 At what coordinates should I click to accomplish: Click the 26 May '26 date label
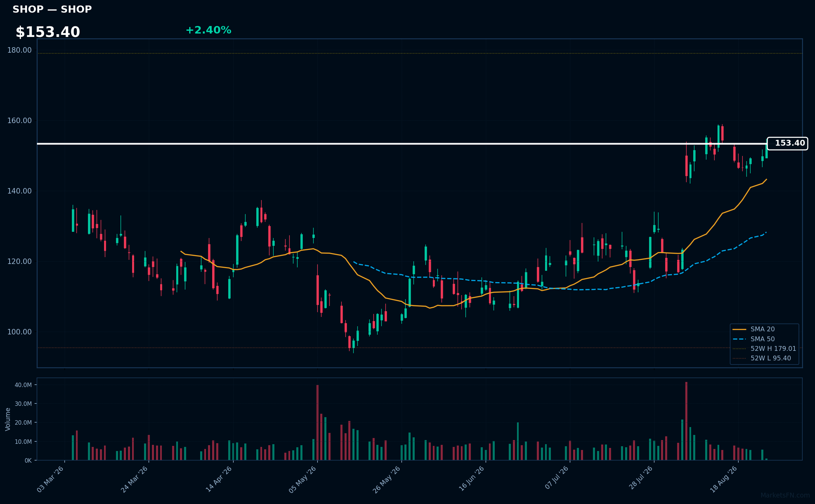pyautogui.click(x=387, y=479)
